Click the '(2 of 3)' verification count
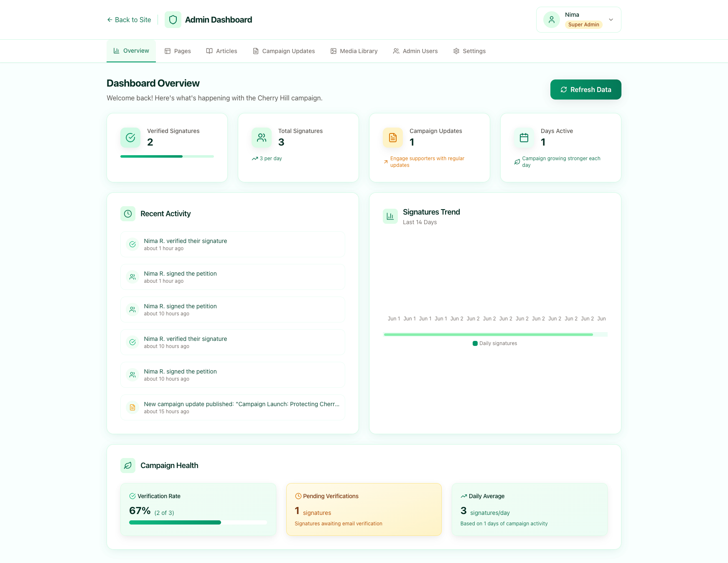728x563 pixels. (164, 513)
